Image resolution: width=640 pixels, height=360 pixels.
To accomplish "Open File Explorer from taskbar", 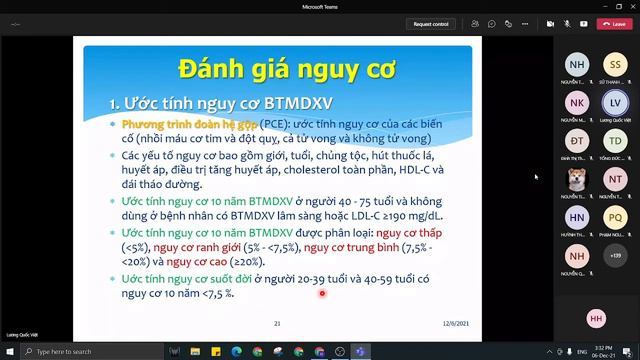I will point(195,351).
